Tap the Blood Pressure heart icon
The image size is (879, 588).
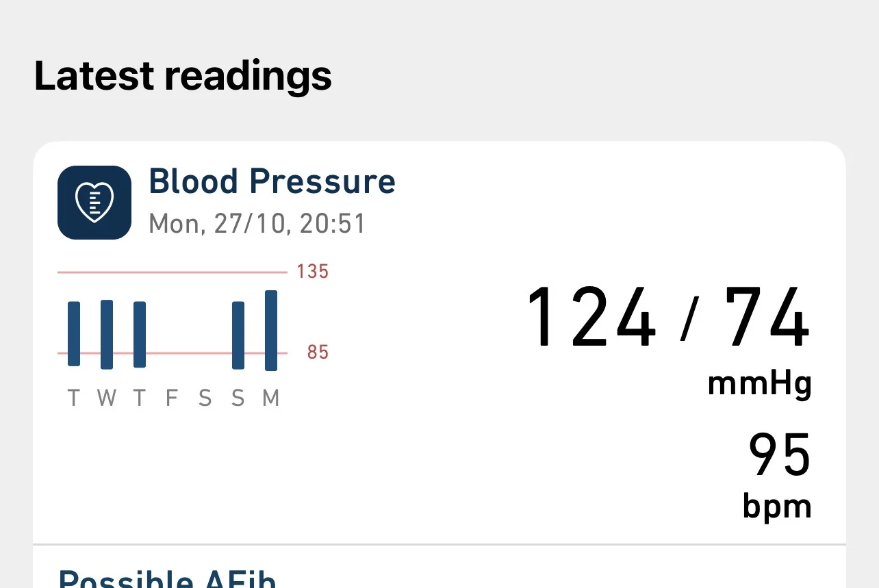point(94,203)
